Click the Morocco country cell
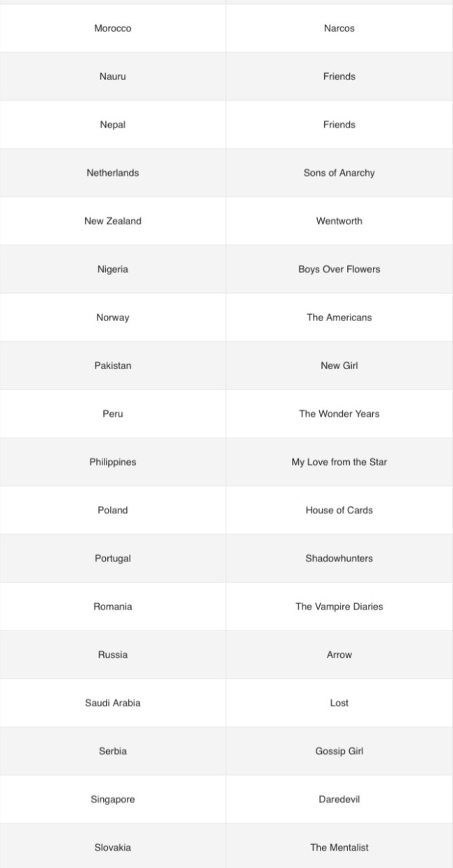 pyautogui.click(x=112, y=29)
